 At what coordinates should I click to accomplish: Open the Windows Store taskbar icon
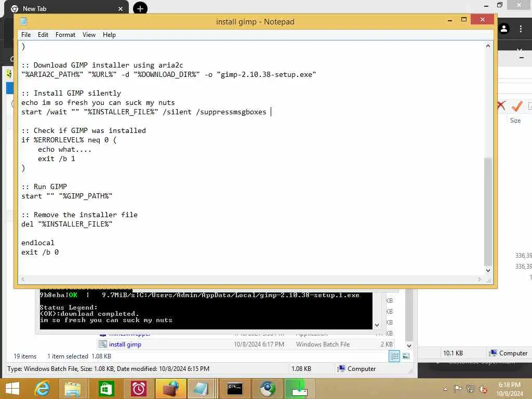point(106,389)
